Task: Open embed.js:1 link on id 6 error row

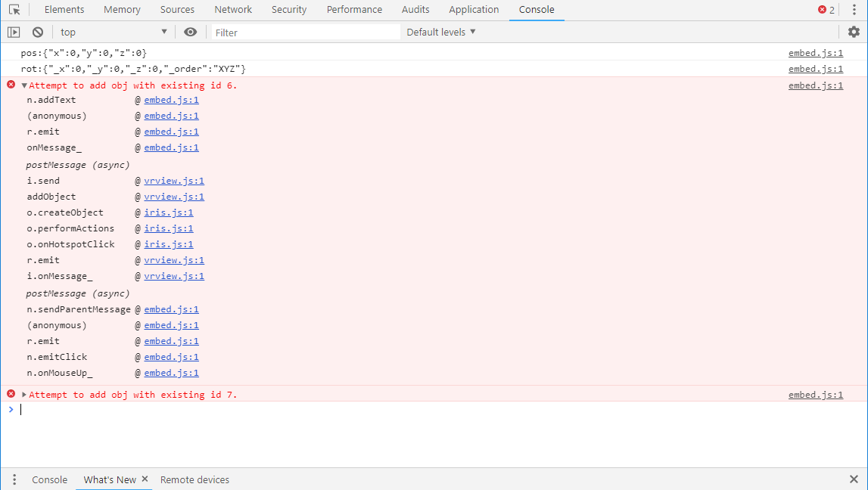Action: point(816,85)
